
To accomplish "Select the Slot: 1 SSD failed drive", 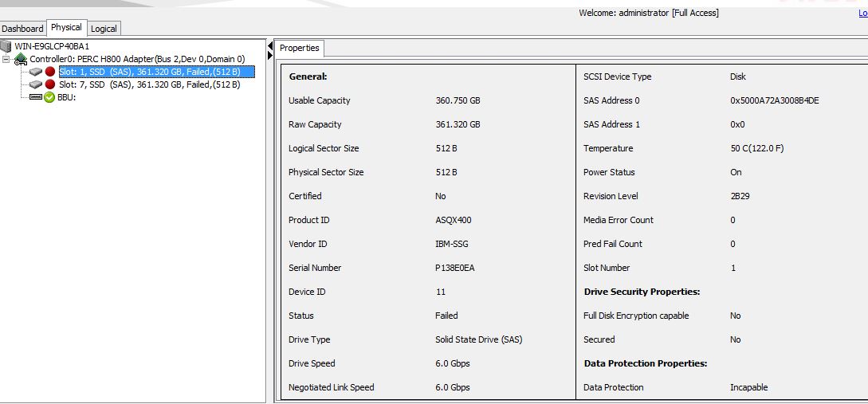I will click(157, 72).
